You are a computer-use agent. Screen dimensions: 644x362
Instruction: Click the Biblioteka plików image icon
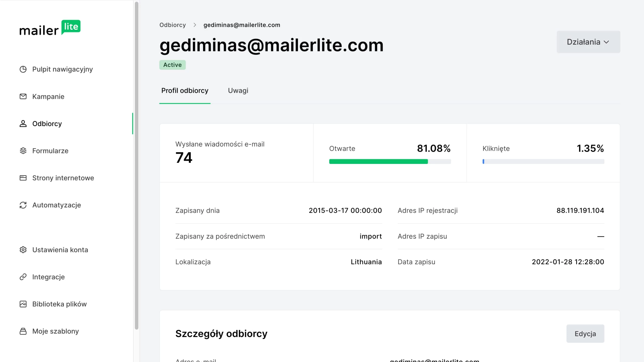coord(23,304)
